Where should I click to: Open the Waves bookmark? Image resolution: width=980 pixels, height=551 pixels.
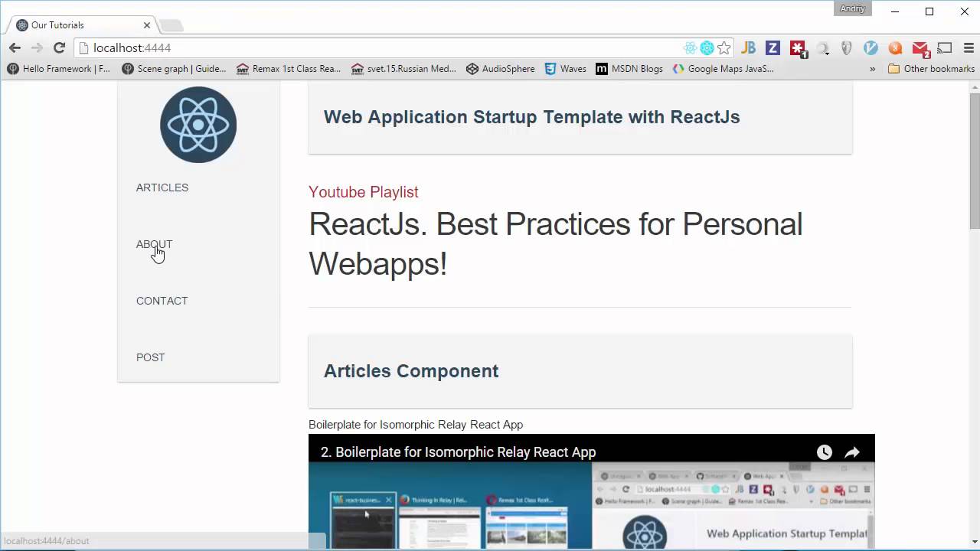(x=565, y=69)
